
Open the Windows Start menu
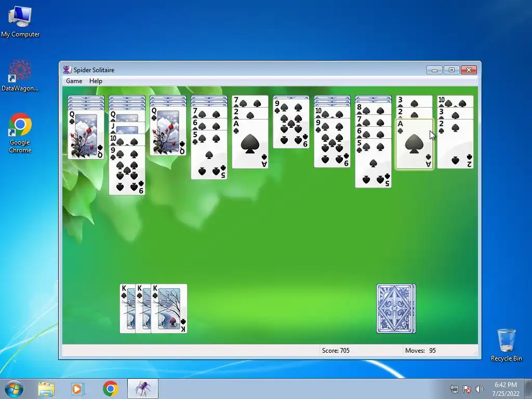click(x=14, y=389)
